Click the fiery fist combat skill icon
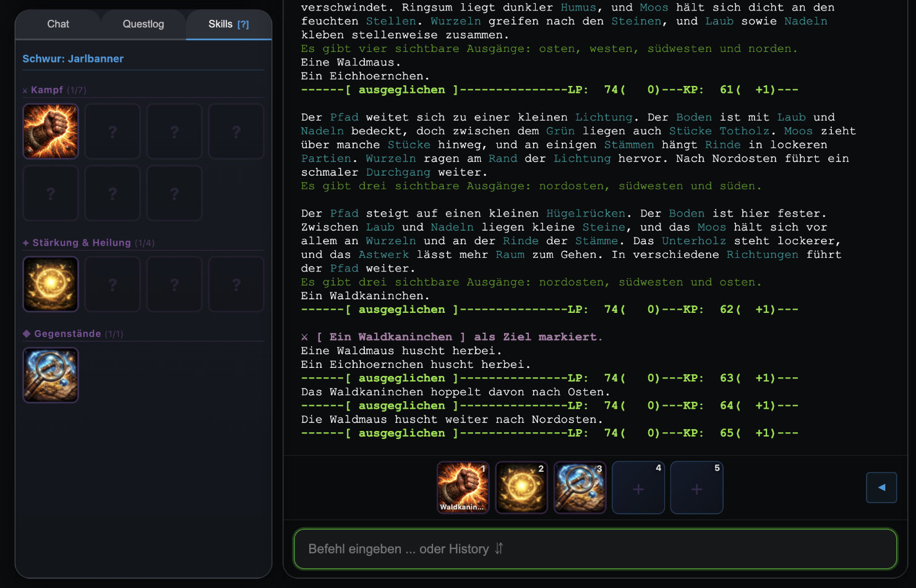The width and height of the screenshot is (916, 588). click(51, 131)
